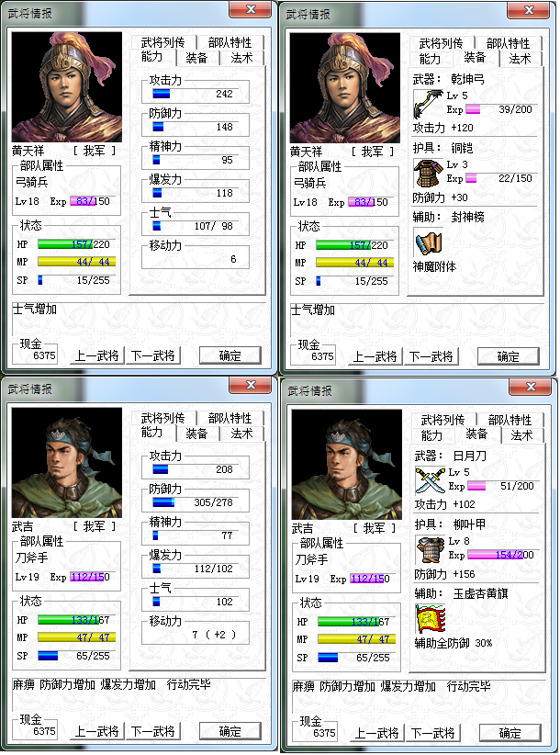Click 确定 button in bottom-right window
The image size is (560, 755).
(x=510, y=733)
